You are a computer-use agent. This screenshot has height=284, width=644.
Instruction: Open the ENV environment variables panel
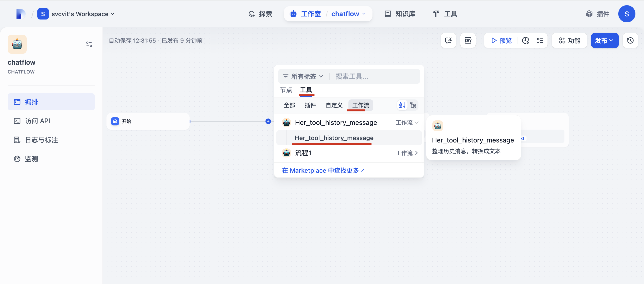(468, 40)
